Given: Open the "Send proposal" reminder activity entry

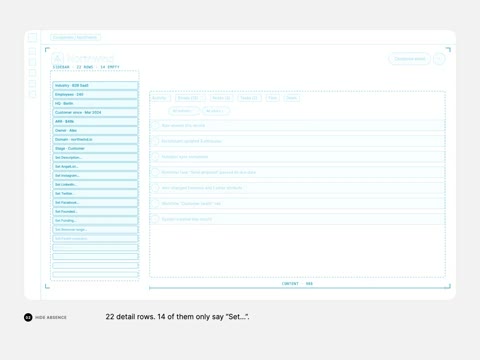Looking at the screenshot, I should [297, 172].
